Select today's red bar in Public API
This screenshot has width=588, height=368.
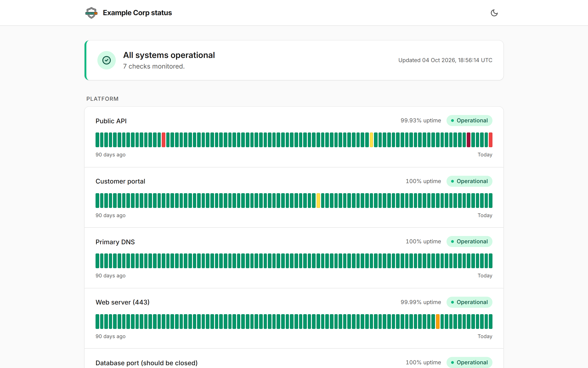491,140
